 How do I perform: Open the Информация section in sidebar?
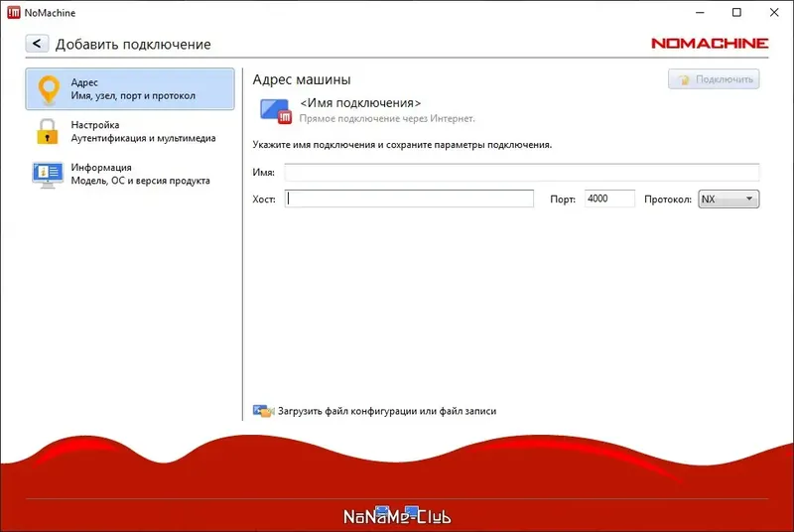click(x=130, y=174)
